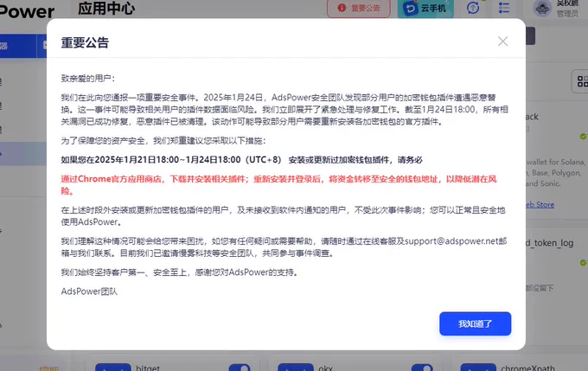Click the 我知道了 button
This screenshot has width=588, height=371.
click(x=475, y=323)
